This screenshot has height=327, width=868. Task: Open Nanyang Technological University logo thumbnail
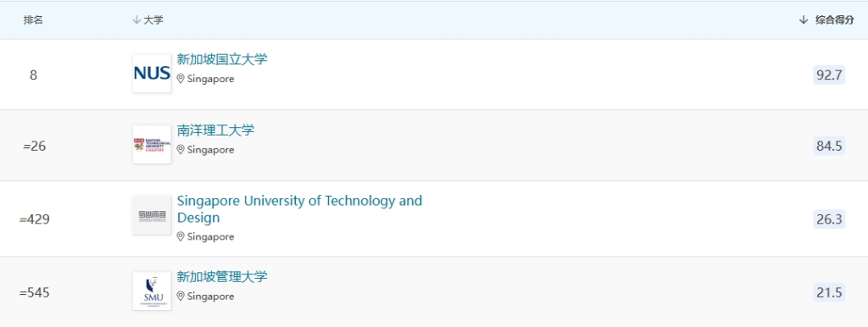tap(152, 145)
